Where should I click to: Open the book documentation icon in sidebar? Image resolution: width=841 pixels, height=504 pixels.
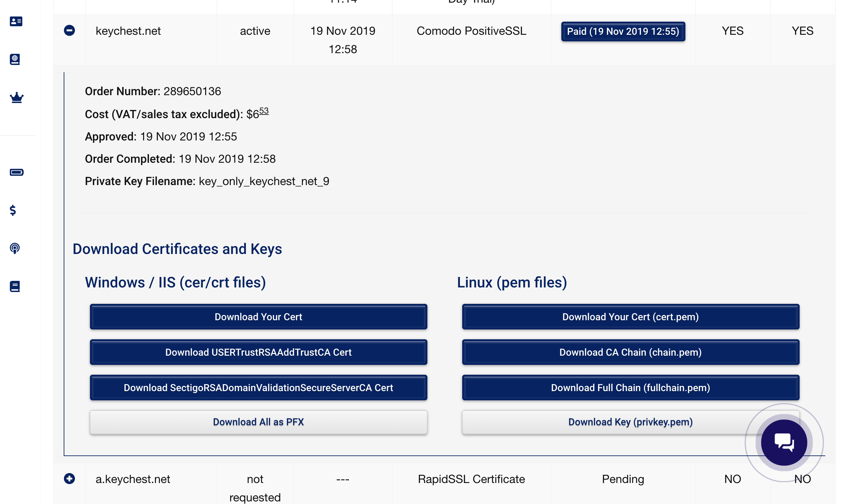click(x=15, y=286)
